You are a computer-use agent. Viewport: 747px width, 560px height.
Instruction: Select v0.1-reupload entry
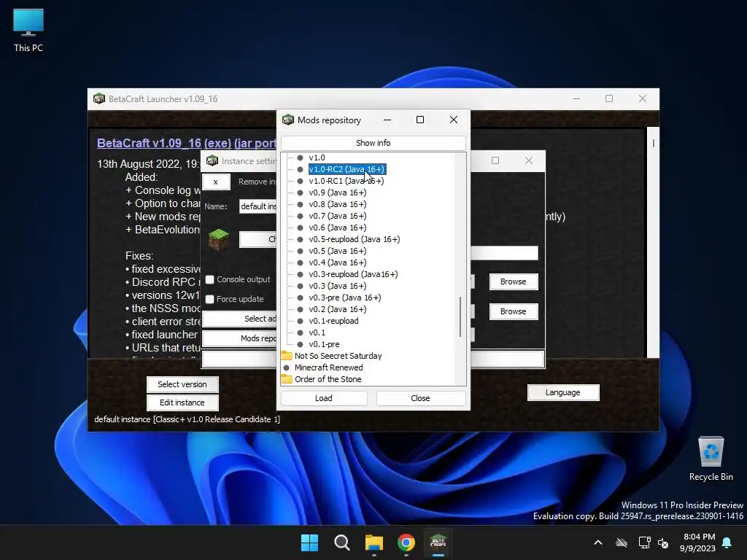333,321
